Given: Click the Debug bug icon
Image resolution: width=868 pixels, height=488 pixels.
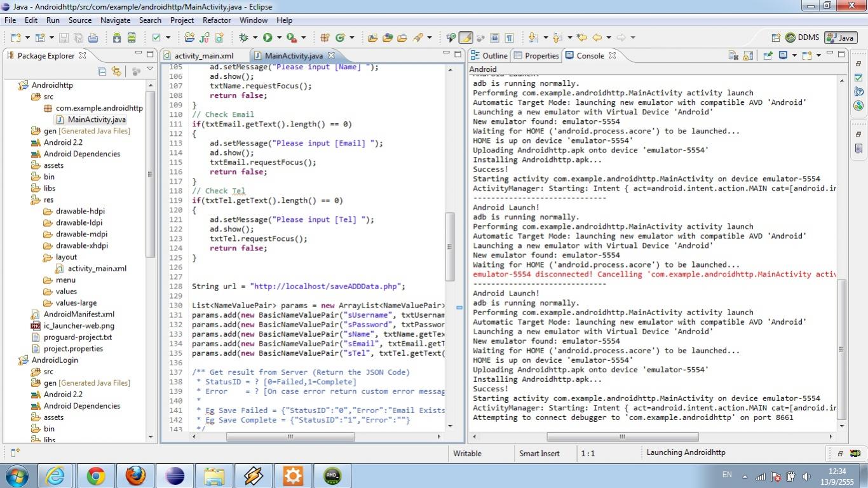Looking at the screenshot, I should click(x=243, y=37).
